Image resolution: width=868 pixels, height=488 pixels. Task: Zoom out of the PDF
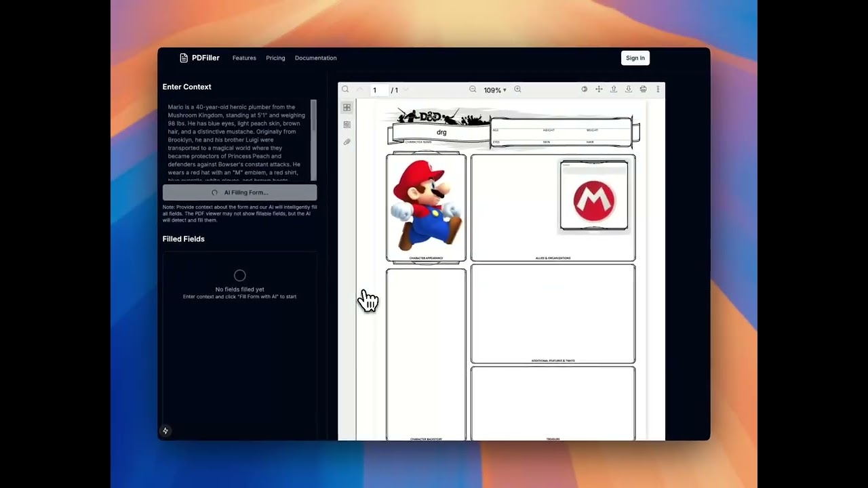[473, 89]
